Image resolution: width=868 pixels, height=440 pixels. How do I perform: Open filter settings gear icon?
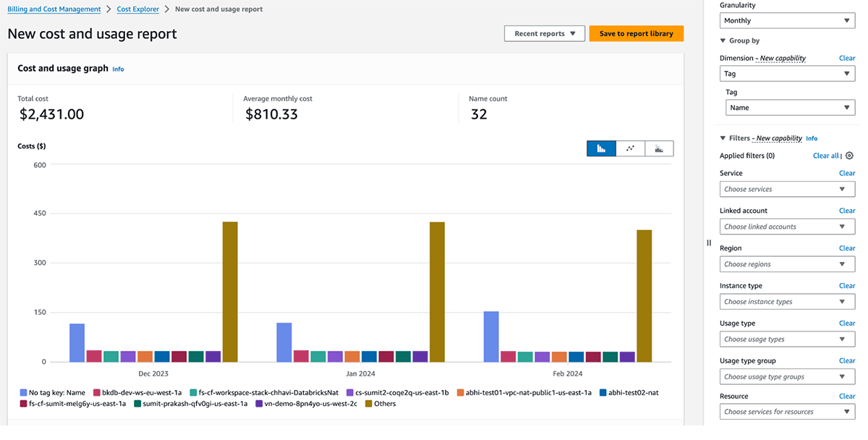(849, 156)
